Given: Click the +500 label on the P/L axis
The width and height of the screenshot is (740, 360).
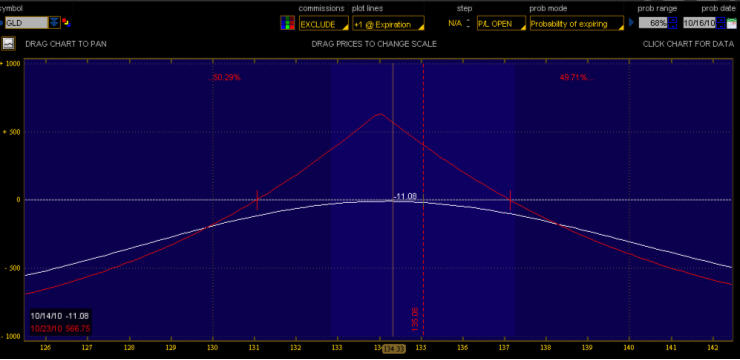Looking at the screenshot, I should [x=12, y=132].
